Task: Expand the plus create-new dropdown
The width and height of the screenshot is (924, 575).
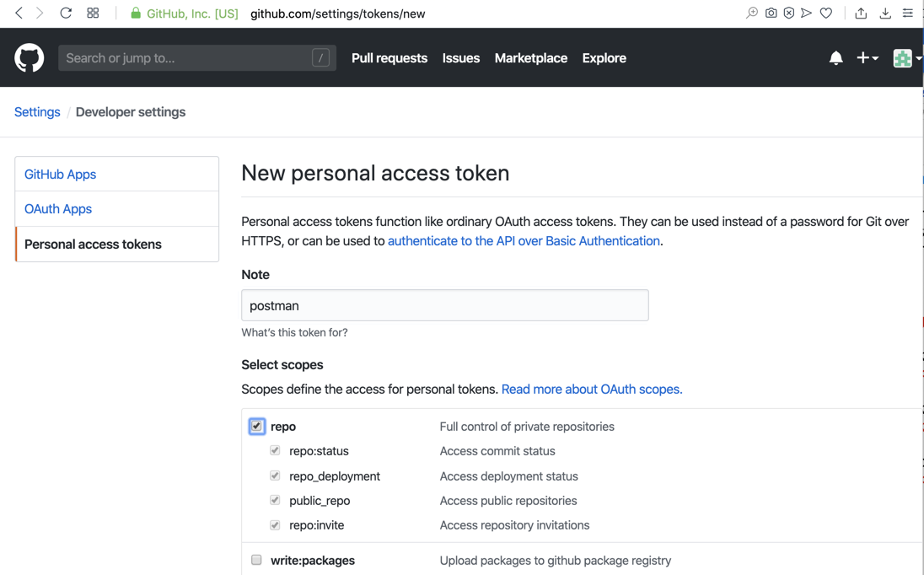Action: (867, 58)
